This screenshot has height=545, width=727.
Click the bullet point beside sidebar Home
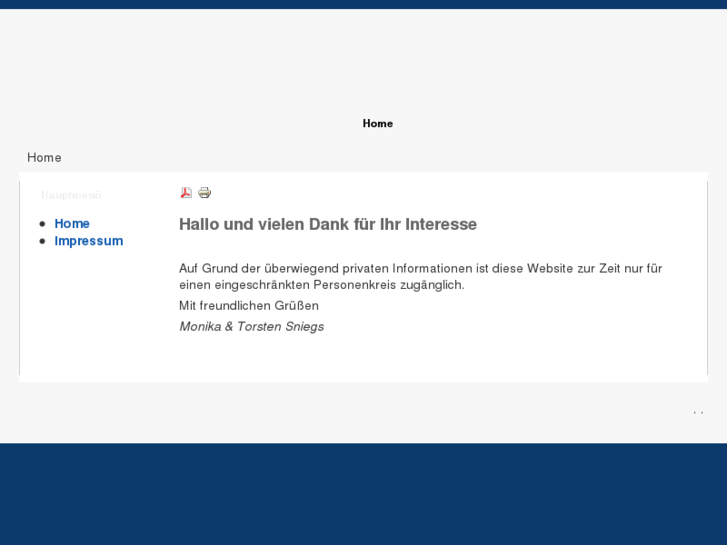point(42,224)
